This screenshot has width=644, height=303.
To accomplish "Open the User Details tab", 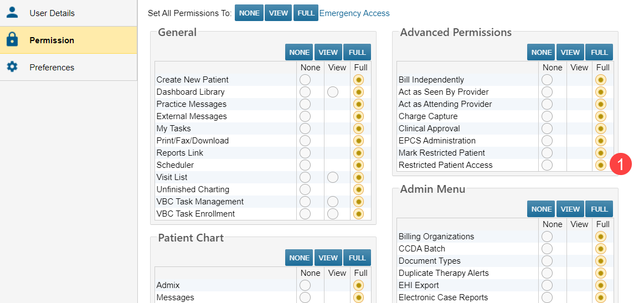I will (x=51, y=13).
